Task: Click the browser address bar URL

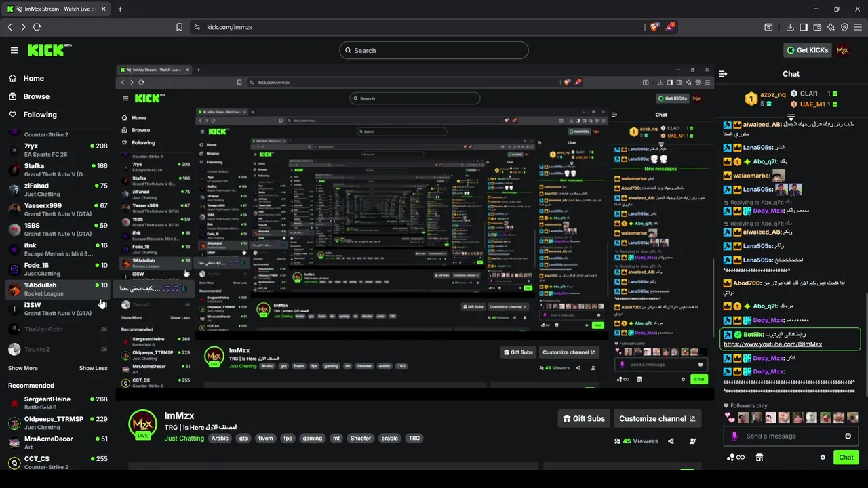Action: tap(229, 27)
